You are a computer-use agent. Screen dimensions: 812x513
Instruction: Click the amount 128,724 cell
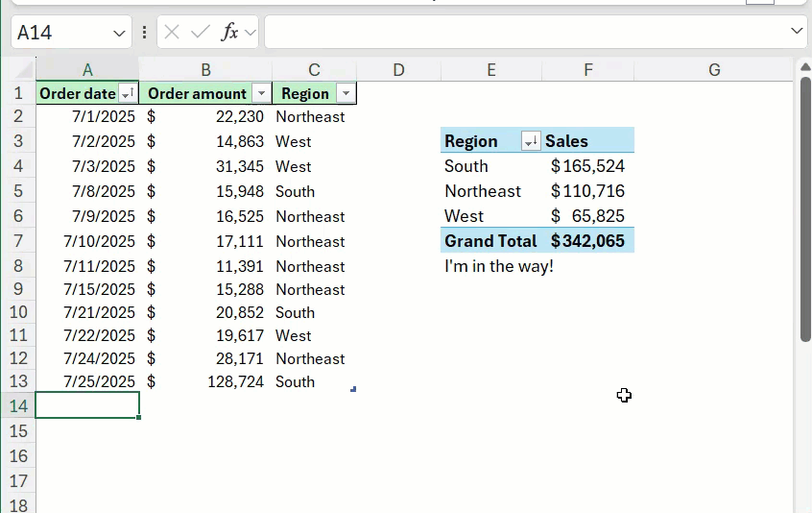tap(205, 381)
